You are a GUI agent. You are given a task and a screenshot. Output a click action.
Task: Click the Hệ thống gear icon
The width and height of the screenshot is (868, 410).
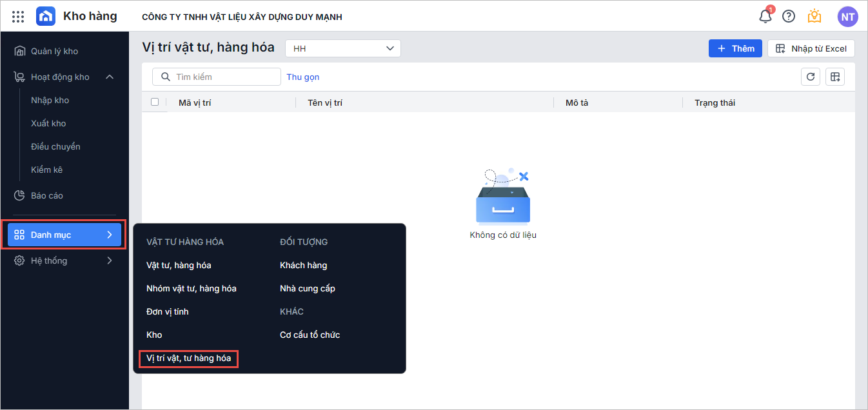(20, 260)
